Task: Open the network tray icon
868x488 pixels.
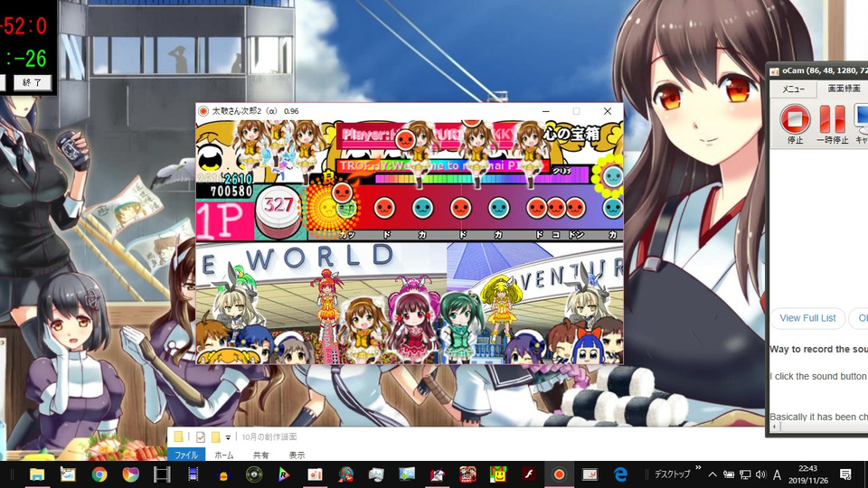Action: pyautogui.click(x=745, y=474)
